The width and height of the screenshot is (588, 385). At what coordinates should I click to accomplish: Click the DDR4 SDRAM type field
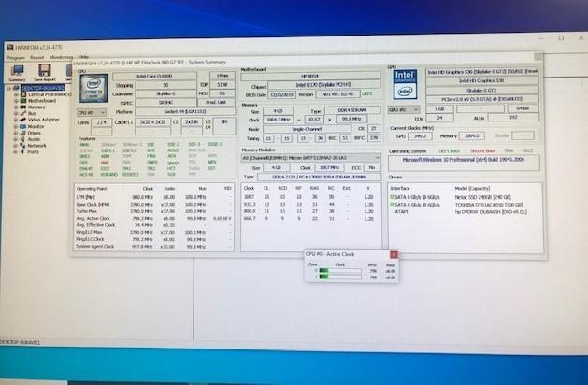tap(352, 110)
